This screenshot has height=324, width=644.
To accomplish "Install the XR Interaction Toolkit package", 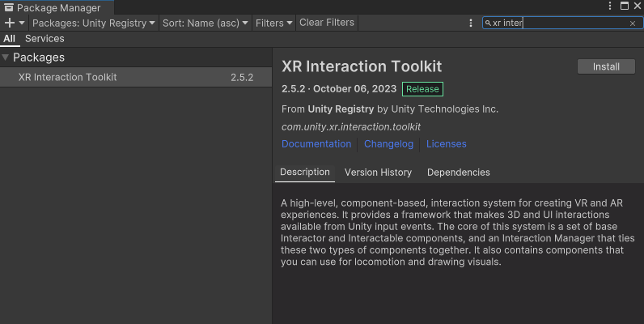I will pyautogui.click(x=606, y=66).
